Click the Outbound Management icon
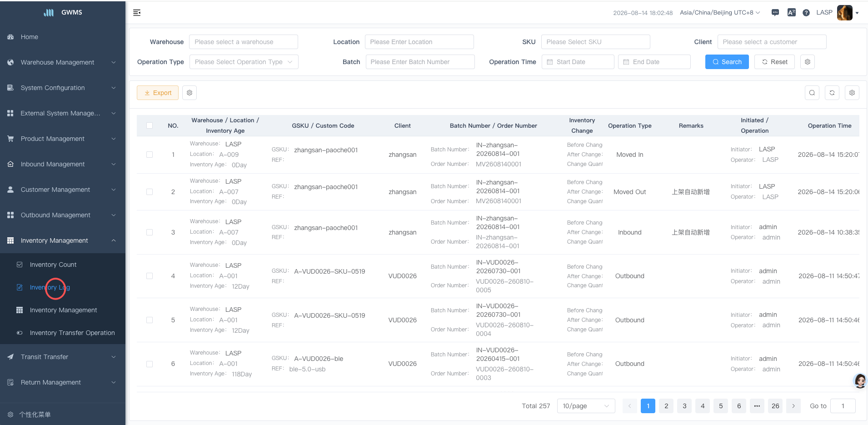Image resolution: width=868 pixels, height=425 pixels. [x=10, y=215]
